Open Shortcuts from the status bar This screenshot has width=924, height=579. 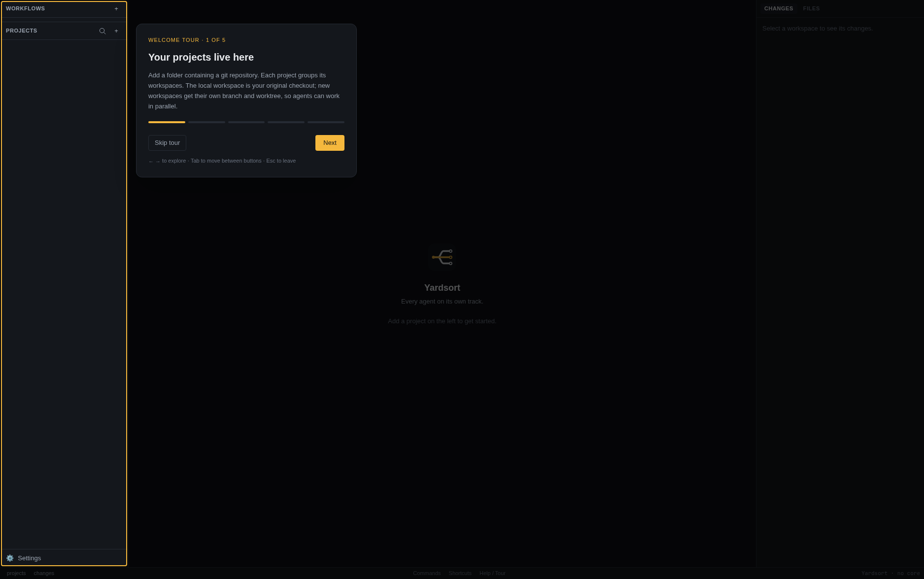460,573
